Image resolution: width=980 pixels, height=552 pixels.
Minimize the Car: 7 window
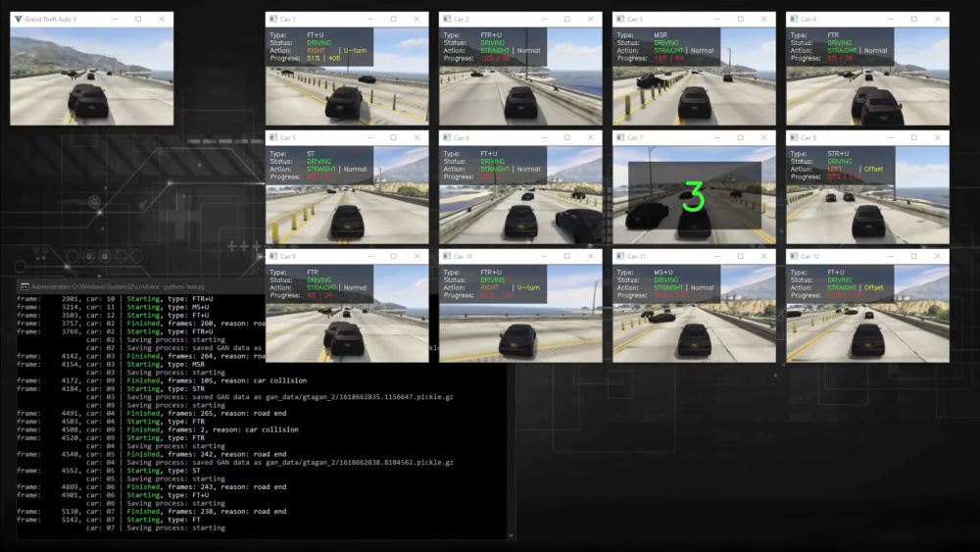[717, 137]
